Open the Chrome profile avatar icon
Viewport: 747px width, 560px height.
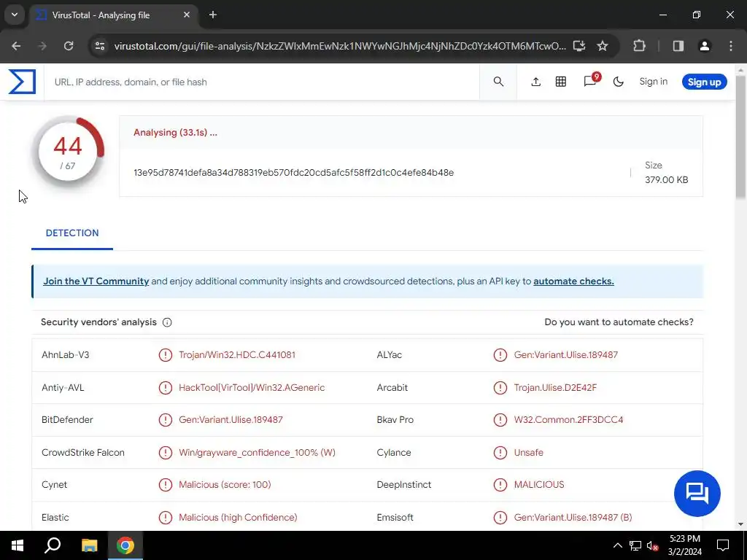[704, 46]
